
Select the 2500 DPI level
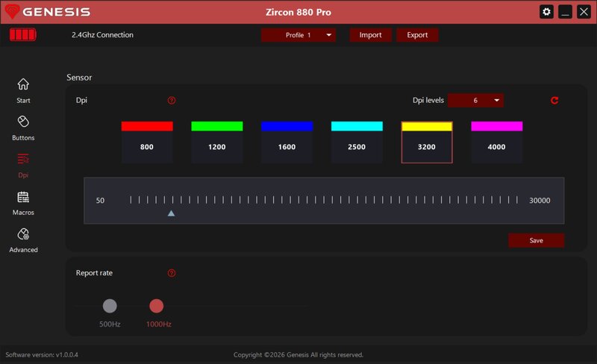pyautogui.click(x=357, y=147)
